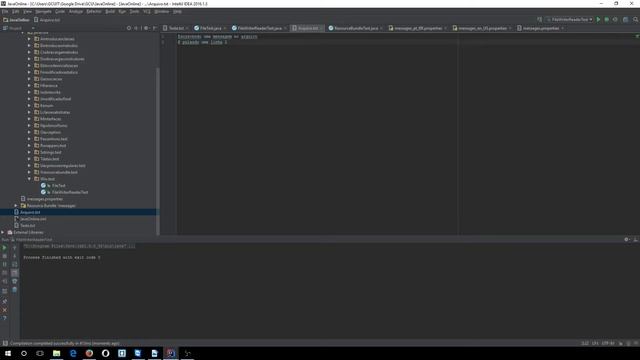Image resolution: width=640 pixels, height=360 pixels.
Task: Open Run panel help question mark
Action: (x=4, y=318)
